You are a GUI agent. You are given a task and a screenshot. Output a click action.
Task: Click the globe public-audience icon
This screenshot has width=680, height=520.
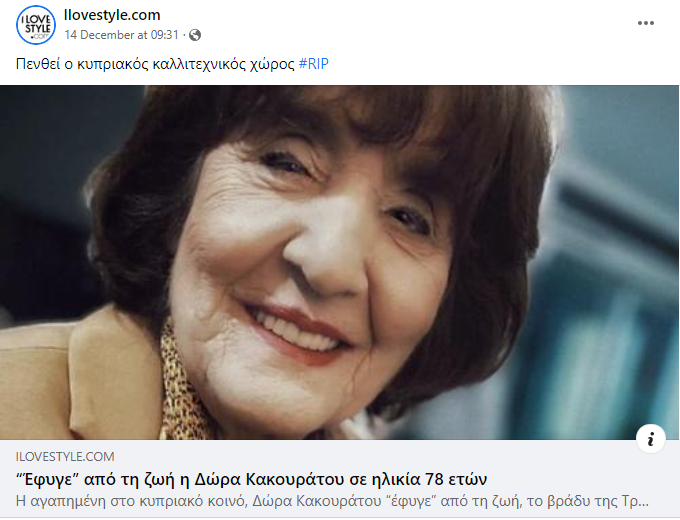195,35
